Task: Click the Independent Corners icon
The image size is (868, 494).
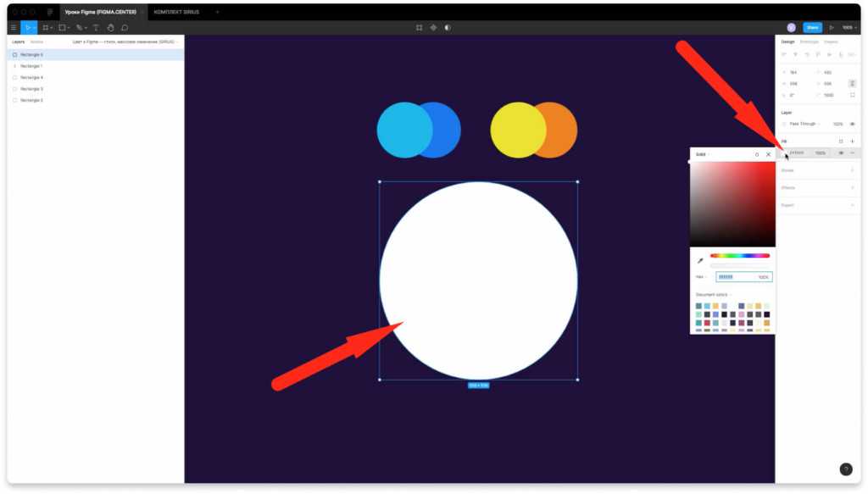Action: (853, 95)
